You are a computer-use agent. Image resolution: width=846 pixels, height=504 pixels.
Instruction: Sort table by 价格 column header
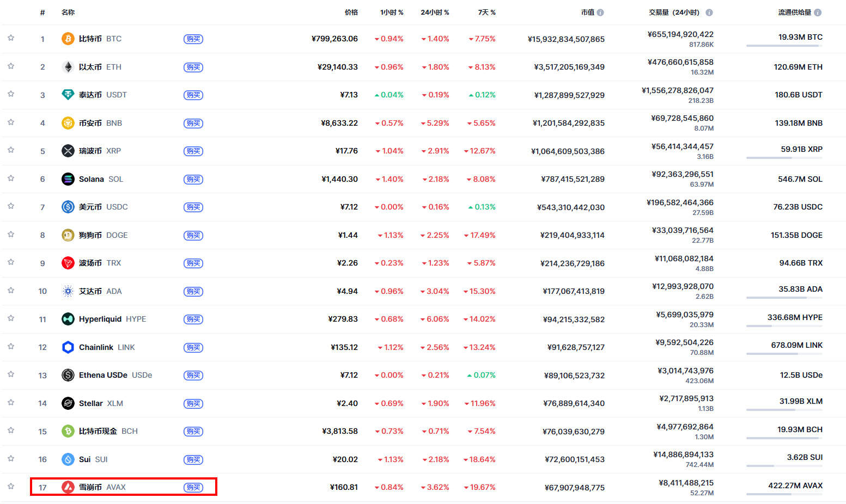point(351,13)
